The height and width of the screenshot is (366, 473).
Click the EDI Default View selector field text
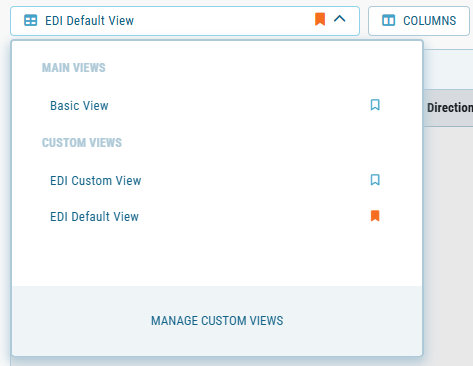tap(89, 21)
